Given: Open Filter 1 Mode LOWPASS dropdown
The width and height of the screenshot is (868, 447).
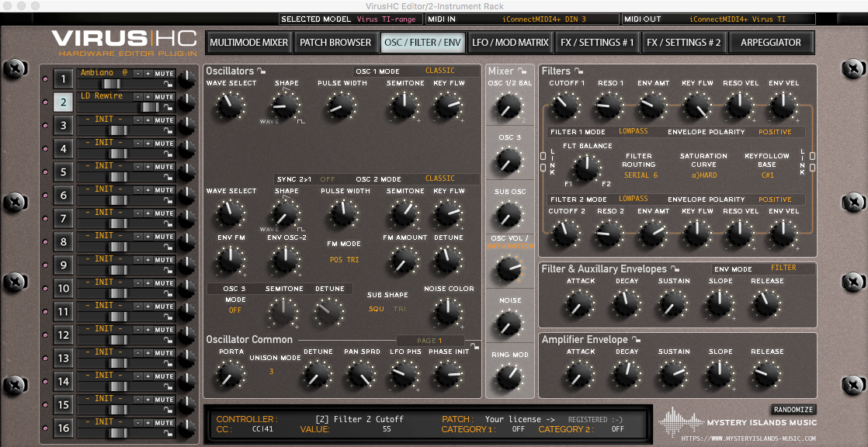Looking at the screenshot, I should click(633, 132).
